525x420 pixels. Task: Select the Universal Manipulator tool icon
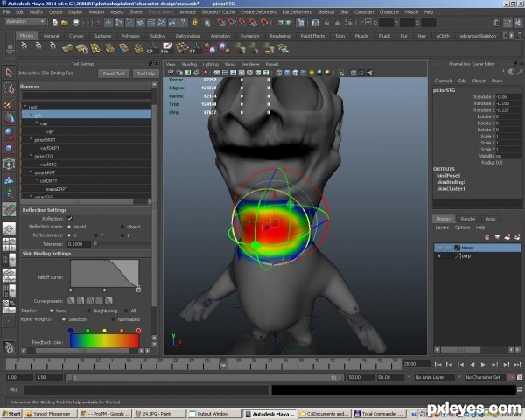[x=9, y=164]
